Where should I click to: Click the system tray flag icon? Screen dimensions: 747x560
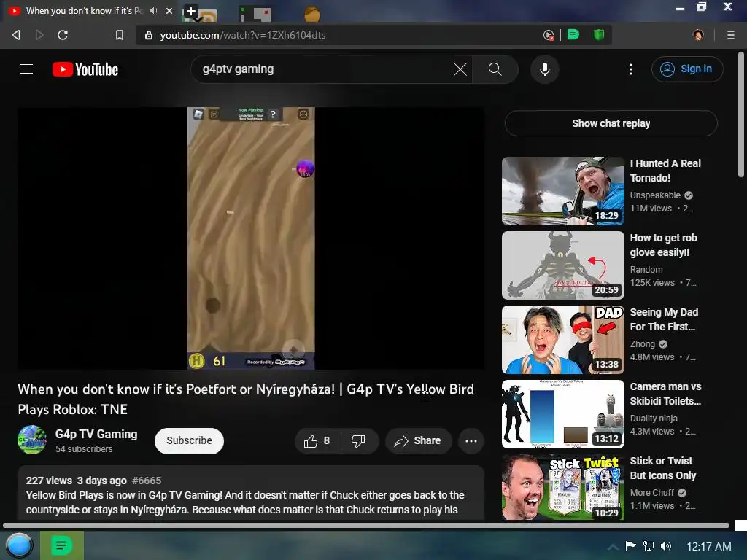click(630, 546)
